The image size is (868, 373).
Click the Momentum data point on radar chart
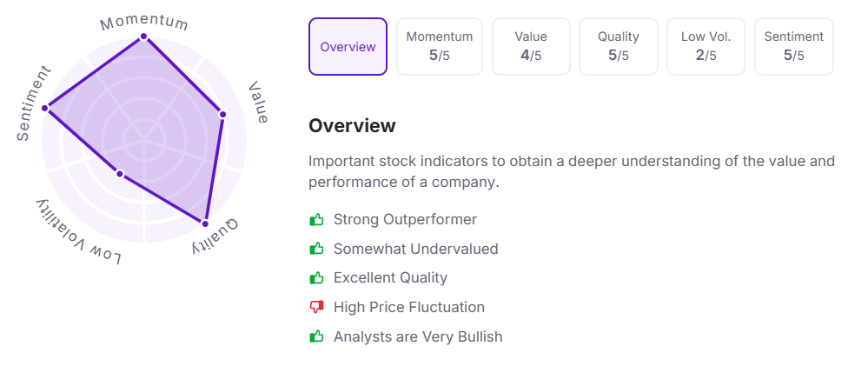tap(144, 37)
